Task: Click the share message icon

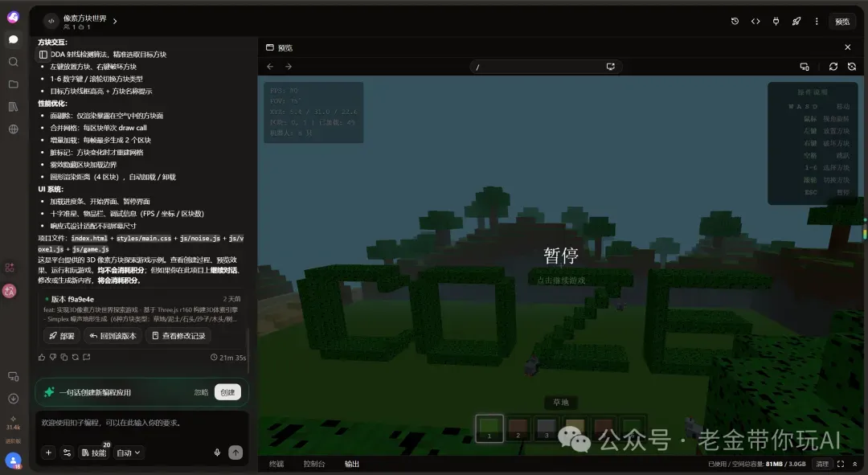Action: pos(86,357)
